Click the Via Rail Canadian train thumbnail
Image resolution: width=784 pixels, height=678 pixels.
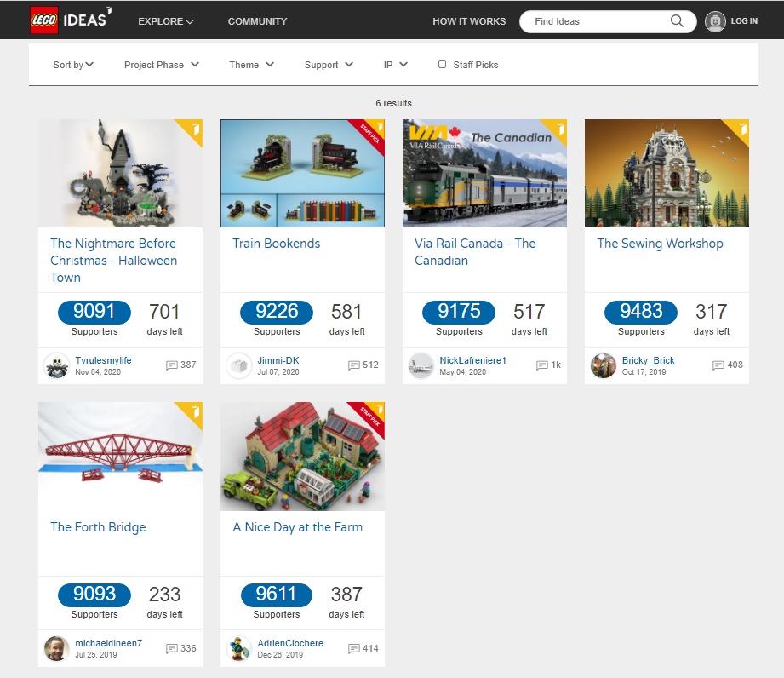[484, 173]
